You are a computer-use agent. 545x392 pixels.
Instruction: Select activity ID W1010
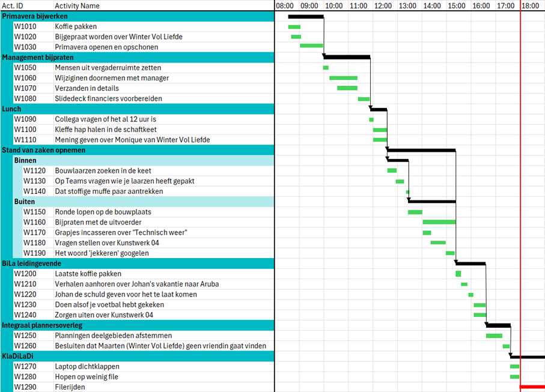(x=25, y=26)
